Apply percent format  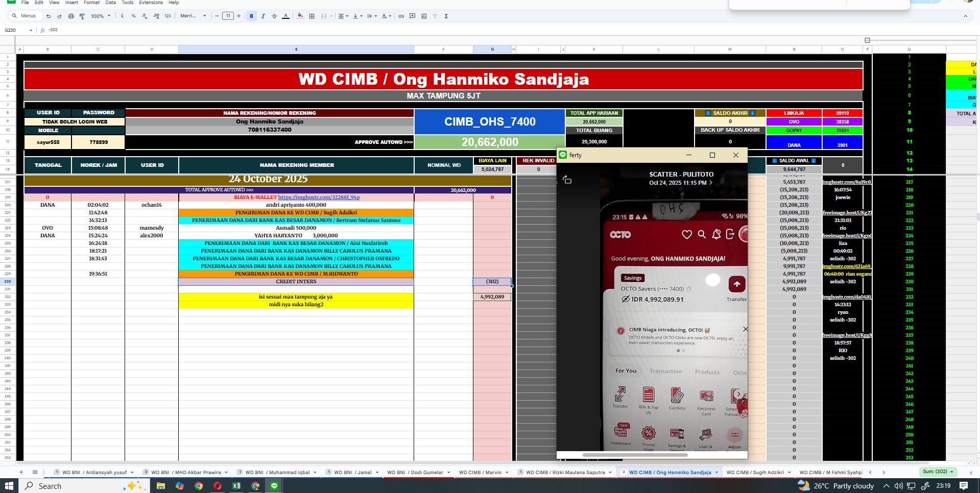[x=133, y=16]
